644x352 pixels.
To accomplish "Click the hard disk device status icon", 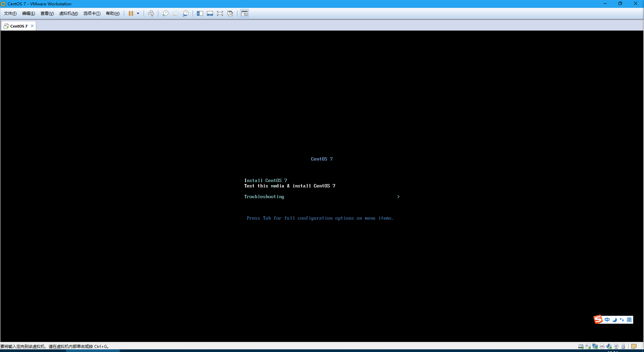I will 581,346.
